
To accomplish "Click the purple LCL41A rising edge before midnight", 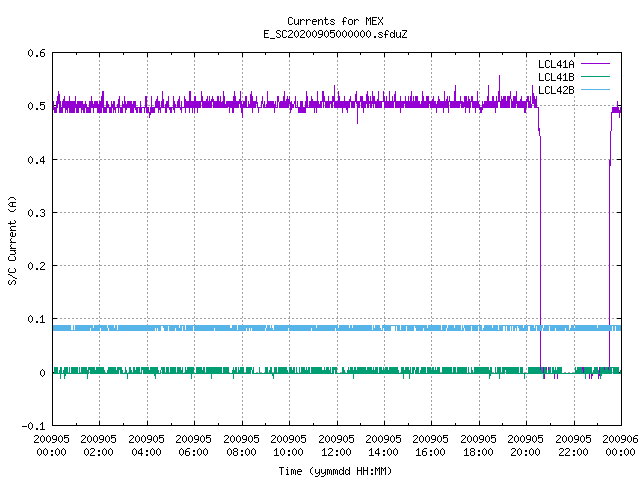I will [x=610, y=245].
